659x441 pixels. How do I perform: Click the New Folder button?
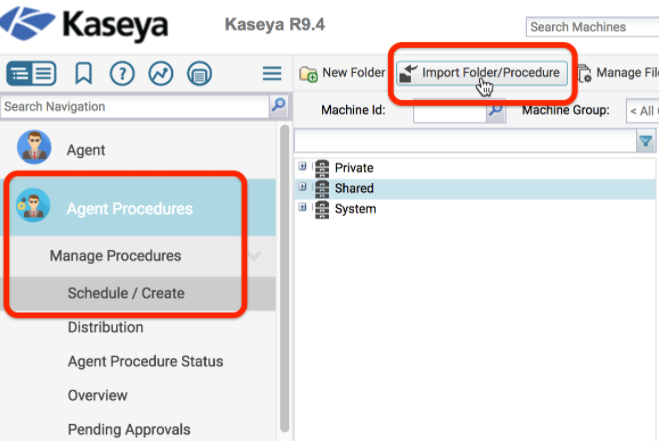(342, 73)
